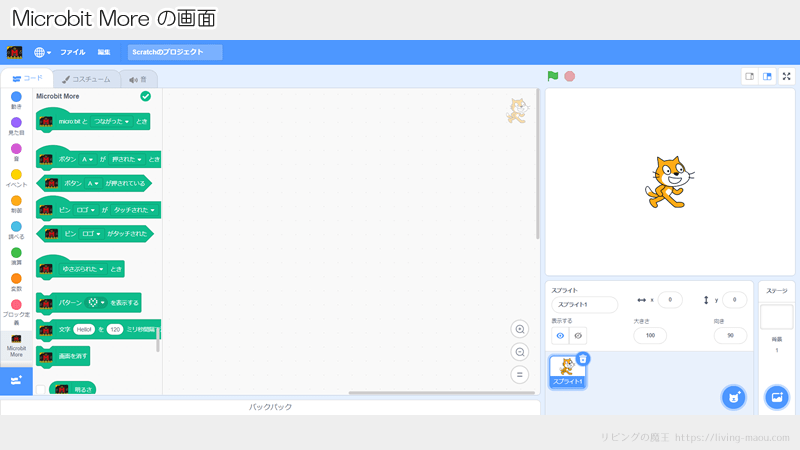Screen dimensions: 800x450
Task: Open the つながった dropdown in micro:bit block
Action: pyautogui.click(x=112, y=121)
